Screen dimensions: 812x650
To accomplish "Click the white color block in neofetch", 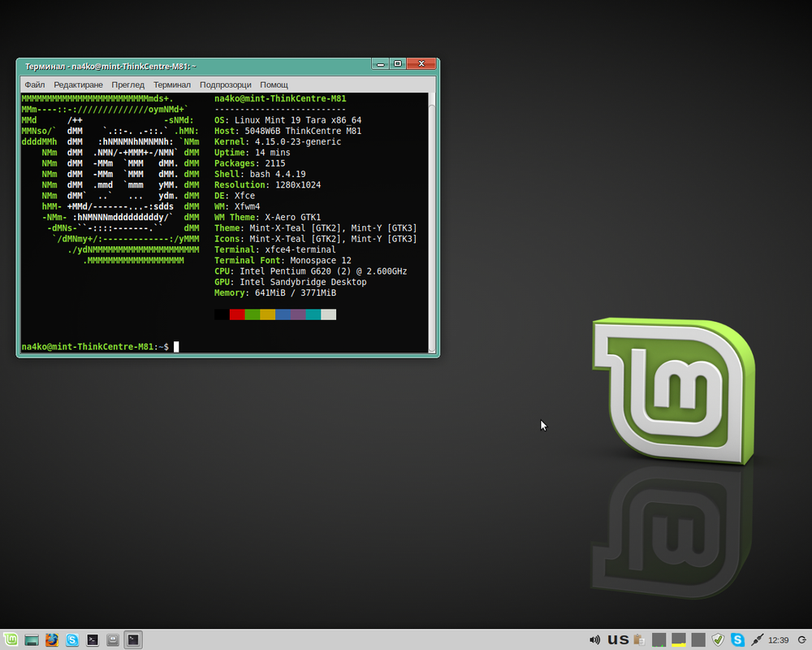I will click(x=328, y=314).
